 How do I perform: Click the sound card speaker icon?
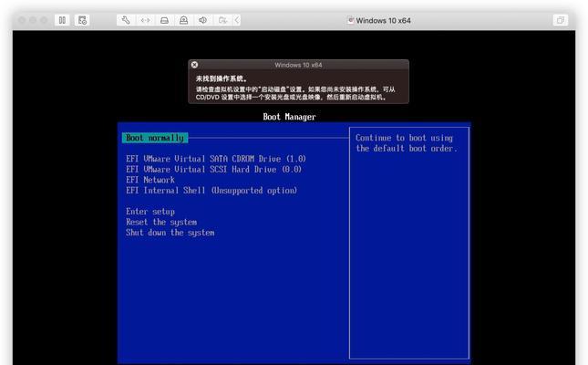[203, 20]
